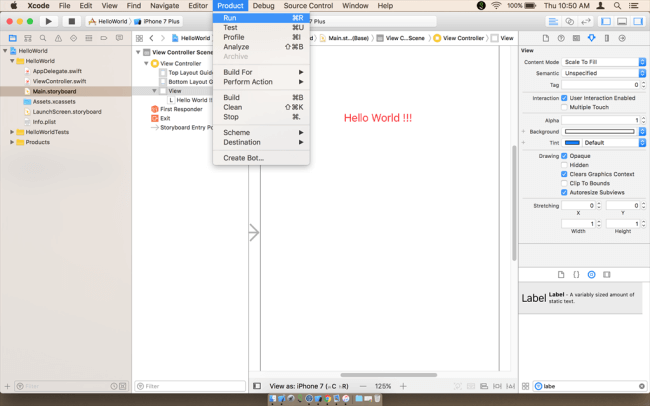
Task: Open the Connections inspector arrow icon
Action: (x=622, y=38)
